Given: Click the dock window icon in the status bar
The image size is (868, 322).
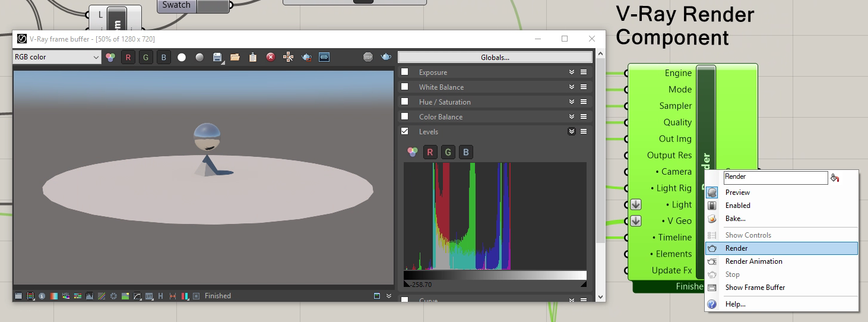Looking at the screenshot, I should click(376, 296).
